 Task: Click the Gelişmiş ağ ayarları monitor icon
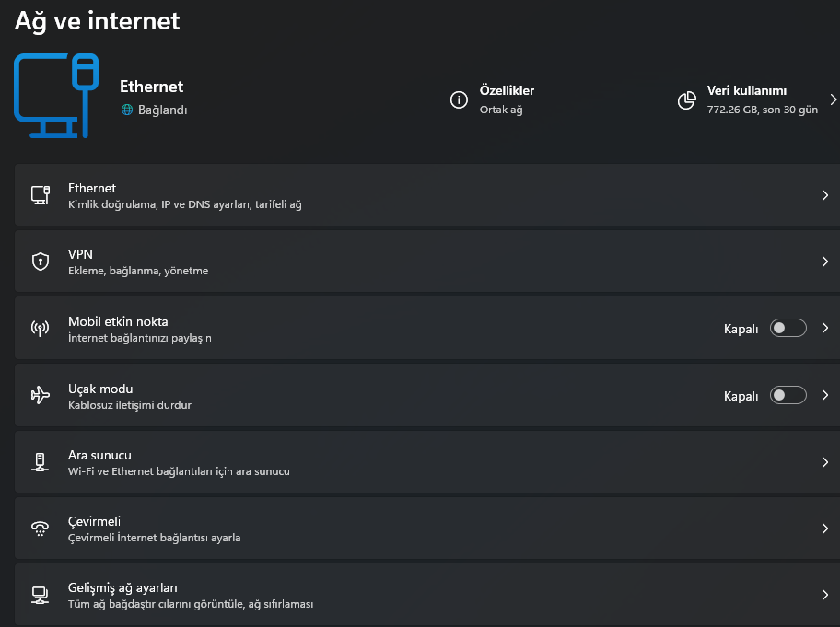pos(40,595)
